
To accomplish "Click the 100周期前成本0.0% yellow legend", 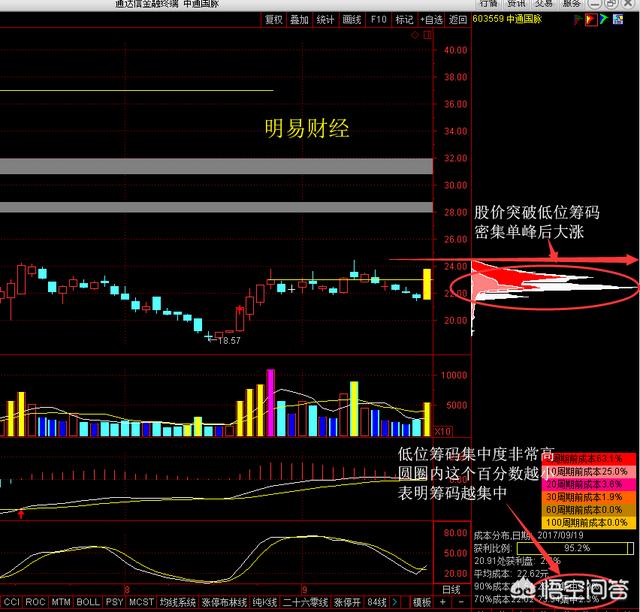I will click(589, 522).
